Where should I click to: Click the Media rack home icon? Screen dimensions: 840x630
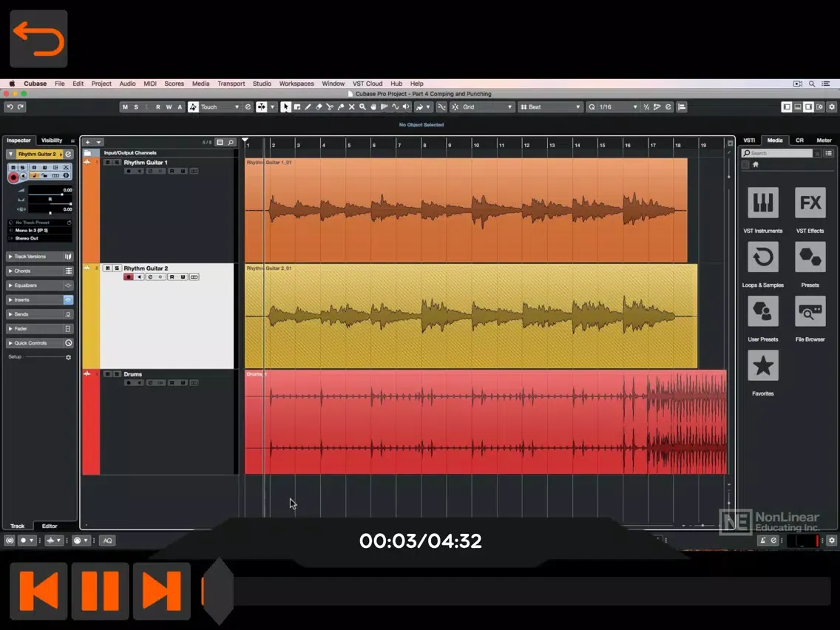pos(756,164)
